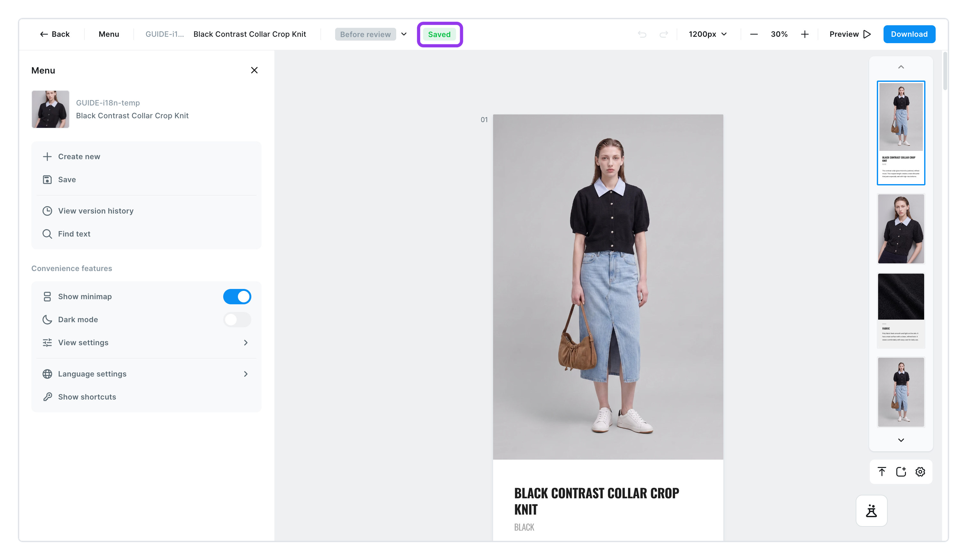Viewport: 967px width, 560px height.
Task: Enable the Dark mode switch
Action: click(x=237, y=320)
